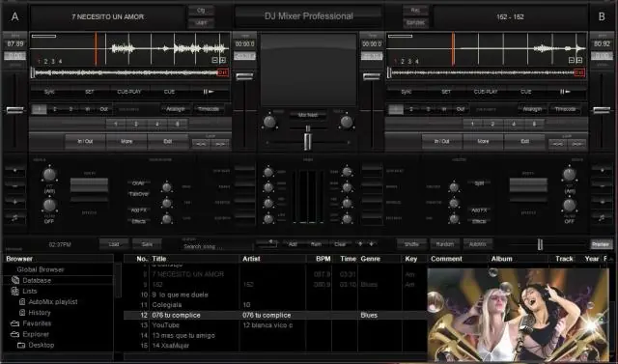Click the music note icon on left side

(15, 217)
